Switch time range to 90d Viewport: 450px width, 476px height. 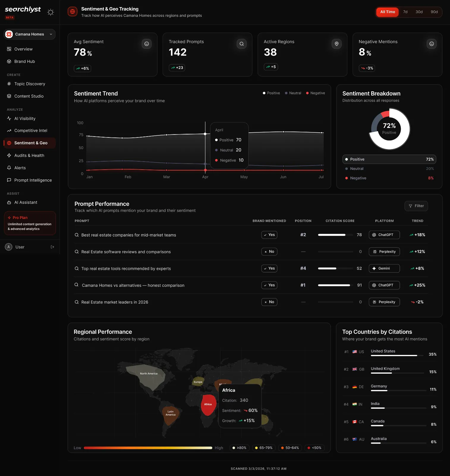pyautogui.click(x=434, y=12)
